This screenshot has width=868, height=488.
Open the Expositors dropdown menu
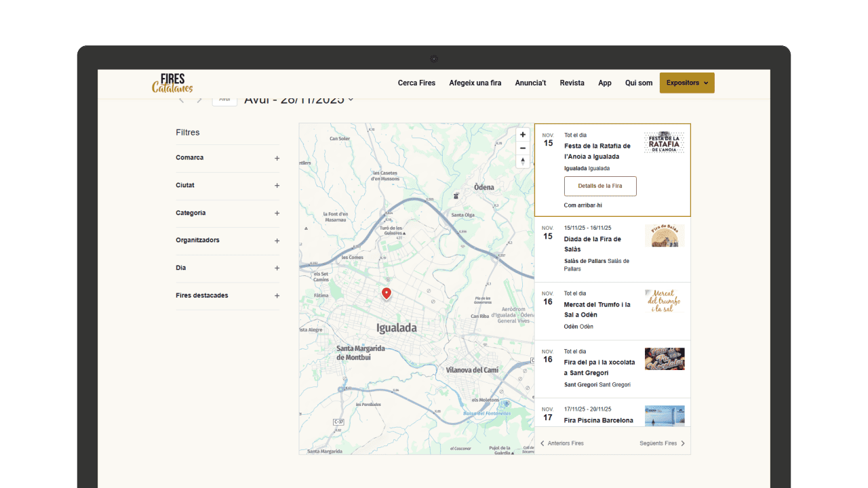click(686, 83)
